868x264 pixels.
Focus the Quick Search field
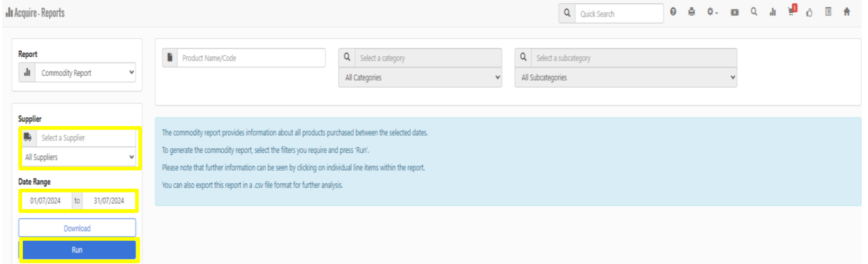[618, 14]
